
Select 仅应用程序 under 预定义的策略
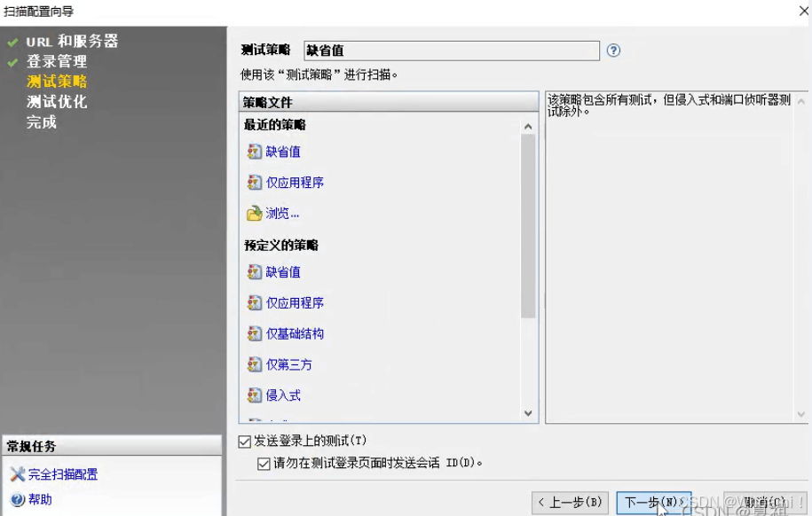(x=295, y=302)
